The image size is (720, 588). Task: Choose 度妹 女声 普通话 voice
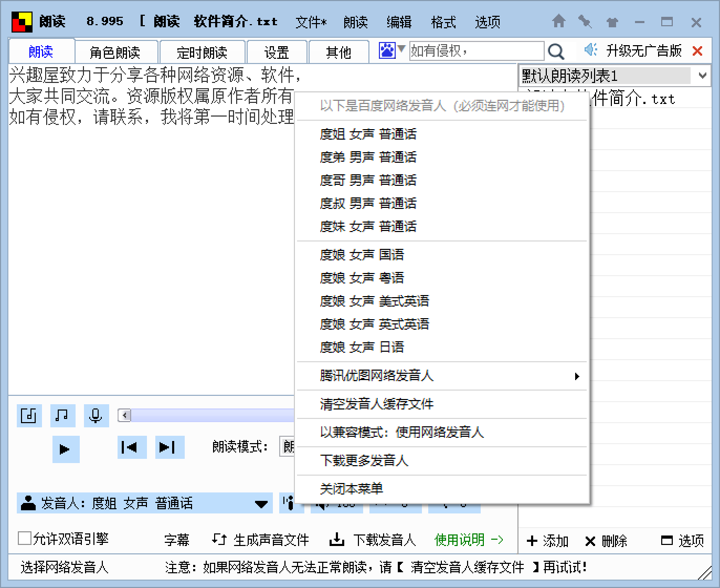click(x=442, y=227)
